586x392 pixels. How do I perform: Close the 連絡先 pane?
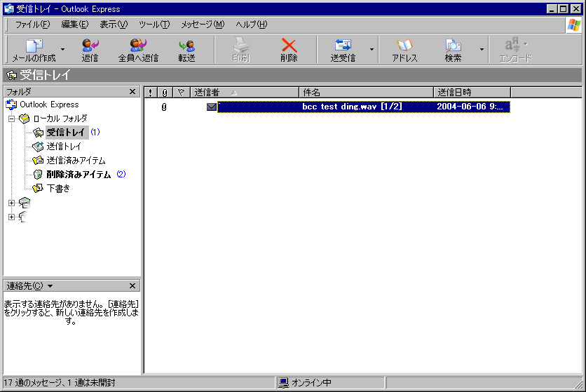[132, 286]
